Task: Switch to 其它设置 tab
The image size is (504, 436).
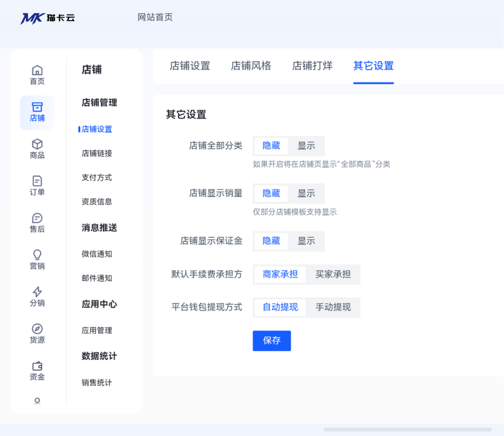Action: 373,66
